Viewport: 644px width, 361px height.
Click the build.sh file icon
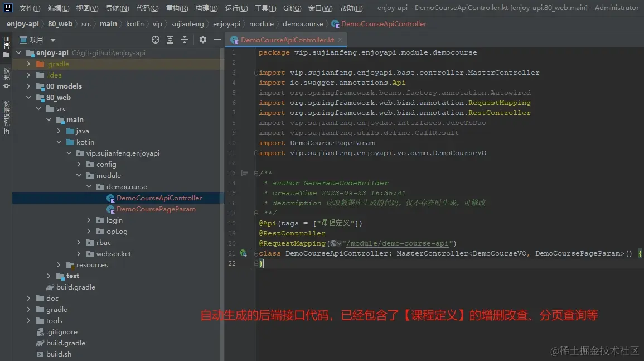click(40, 354)
